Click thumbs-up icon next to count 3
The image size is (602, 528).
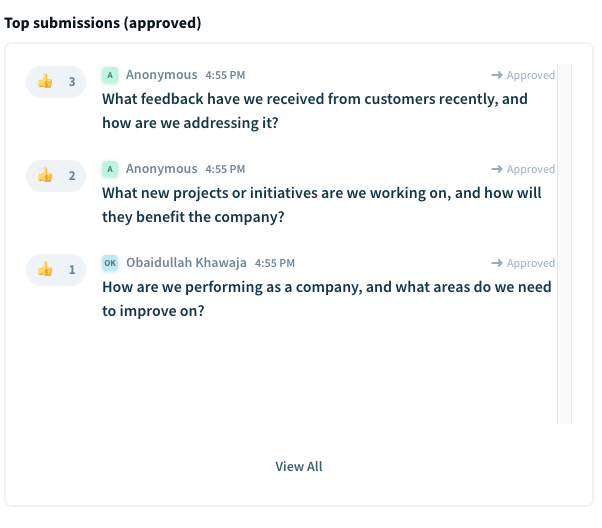[x=45, y=81]
